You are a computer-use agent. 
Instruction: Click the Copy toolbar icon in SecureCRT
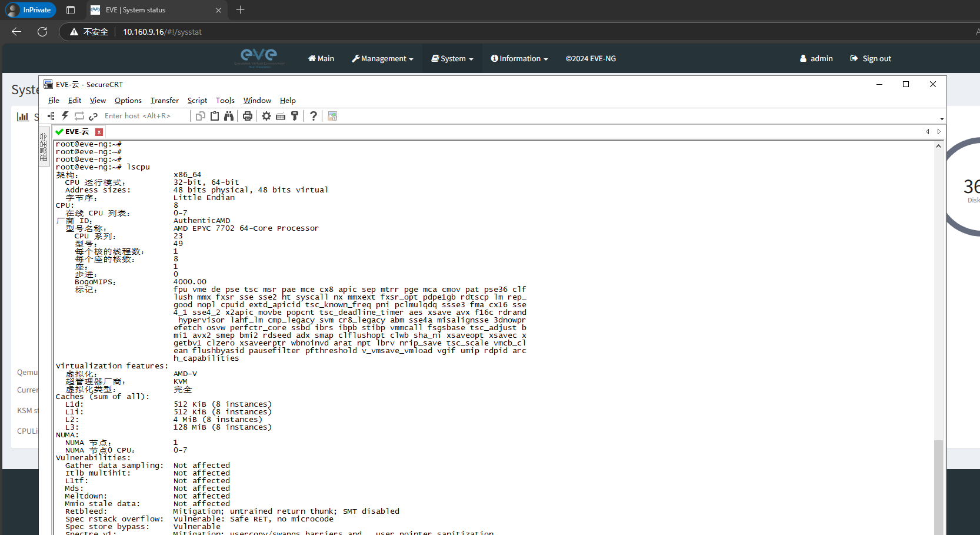(201, 116)
